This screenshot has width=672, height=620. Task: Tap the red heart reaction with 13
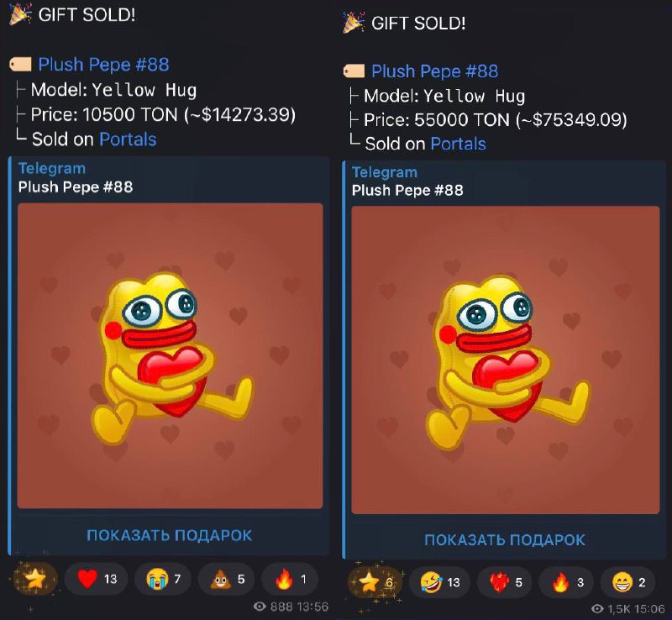tap(97, 580)
